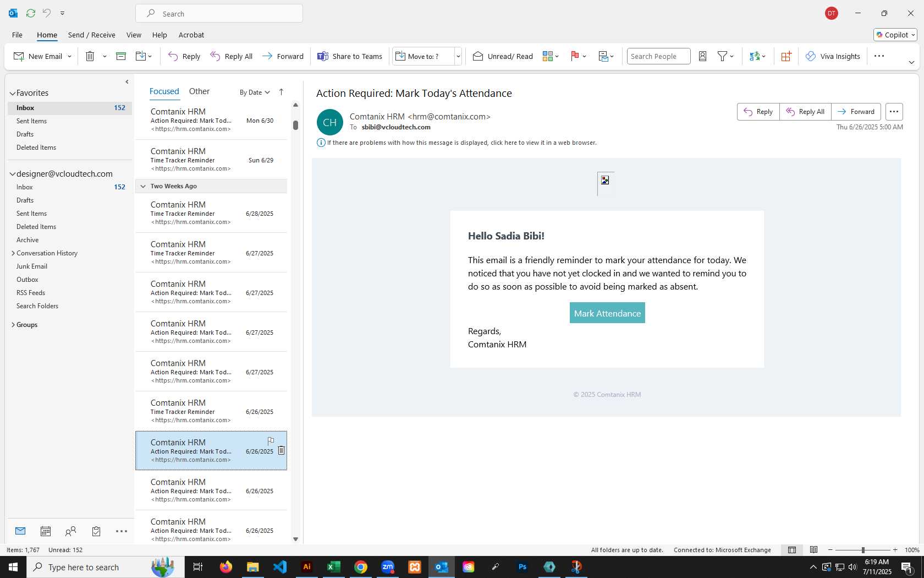
Task: Click the Undo icon in title bar
Action: (x=47, y=13)
